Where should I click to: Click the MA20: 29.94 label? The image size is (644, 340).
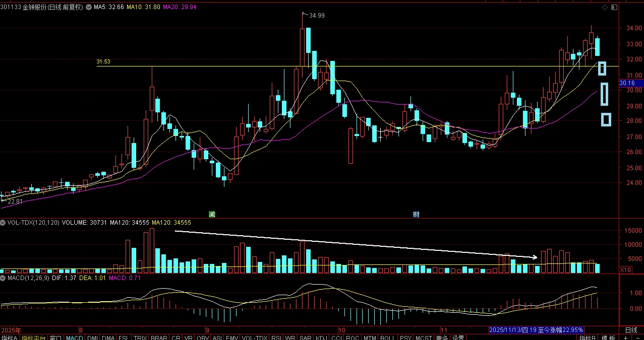(x=180, y=8)
